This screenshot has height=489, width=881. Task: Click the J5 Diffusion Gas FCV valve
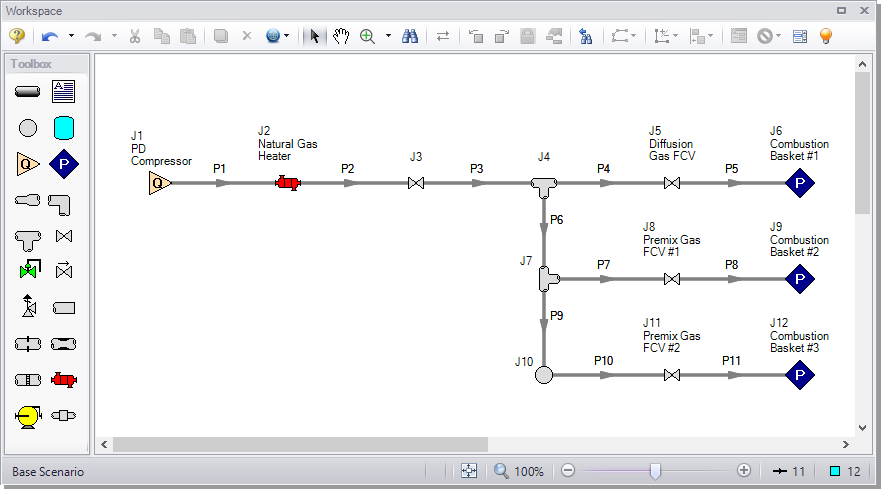tap(672, 183)
